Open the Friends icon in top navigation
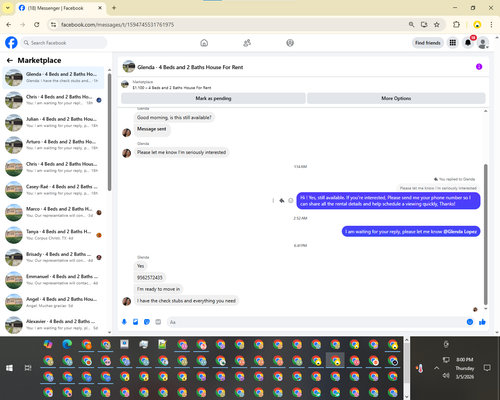 click(247, 43)
